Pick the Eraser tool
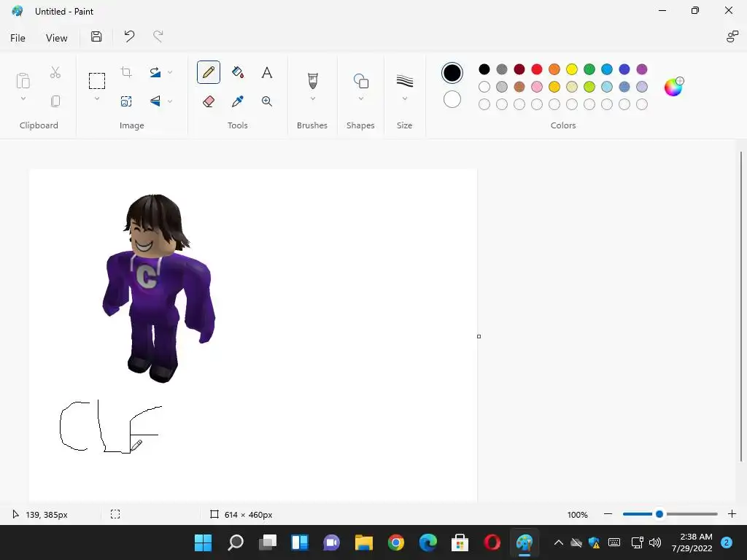Image resolution: width=747 pixels, height=560 pixels. pyautogui.click(x=208, y=101)
